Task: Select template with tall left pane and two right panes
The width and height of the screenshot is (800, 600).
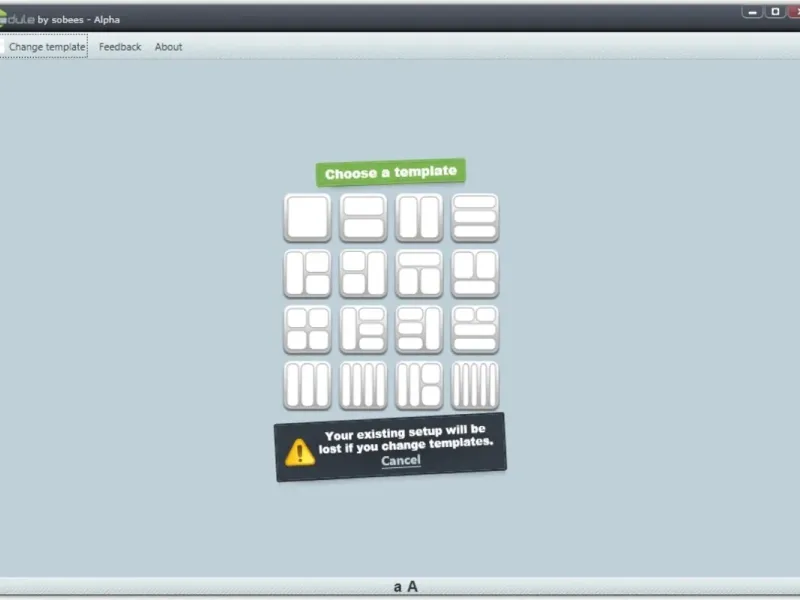Action: pyautogui.click(x=307, y=274)
